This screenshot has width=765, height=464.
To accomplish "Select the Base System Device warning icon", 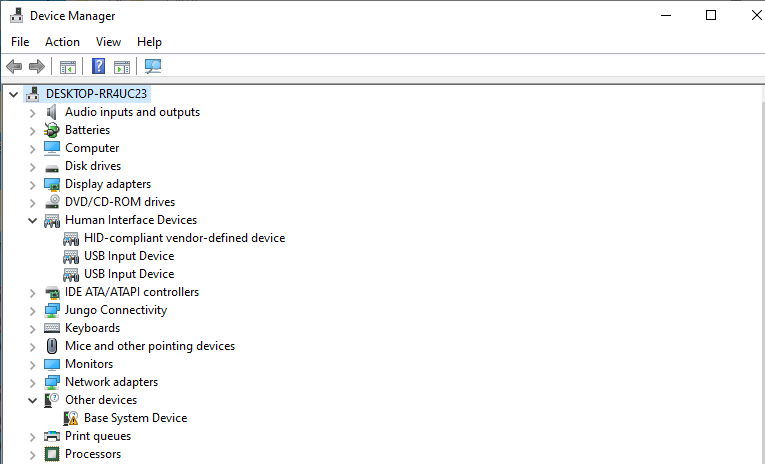I will (x=72, y=418).
